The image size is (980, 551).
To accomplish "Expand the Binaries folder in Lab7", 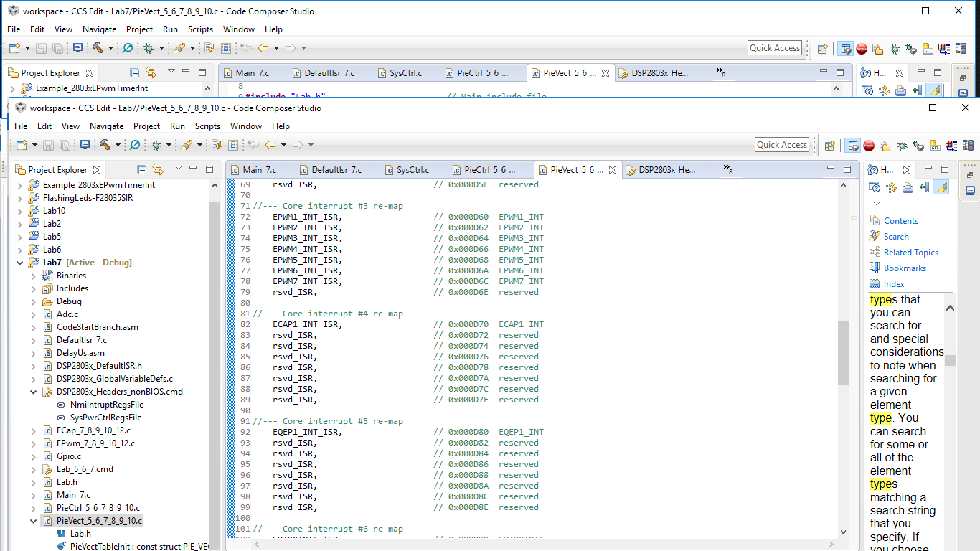I will [33, 275].
